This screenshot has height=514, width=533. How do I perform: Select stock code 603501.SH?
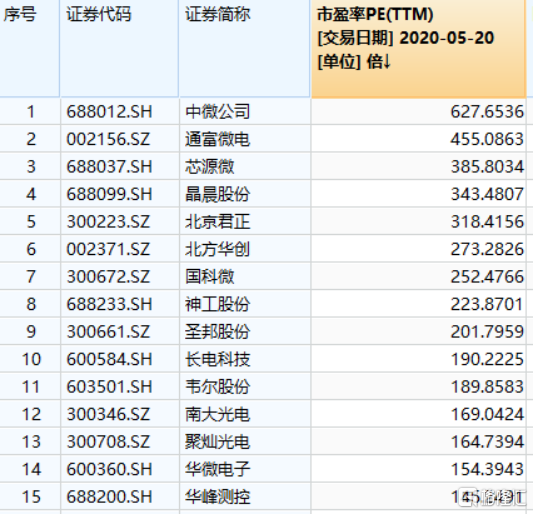click(109, 387)
